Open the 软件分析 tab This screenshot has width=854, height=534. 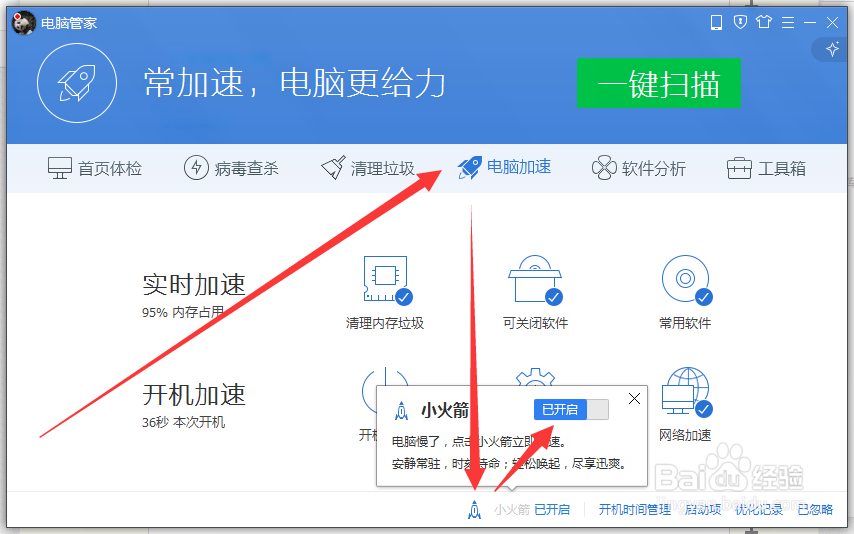(639, 168)
